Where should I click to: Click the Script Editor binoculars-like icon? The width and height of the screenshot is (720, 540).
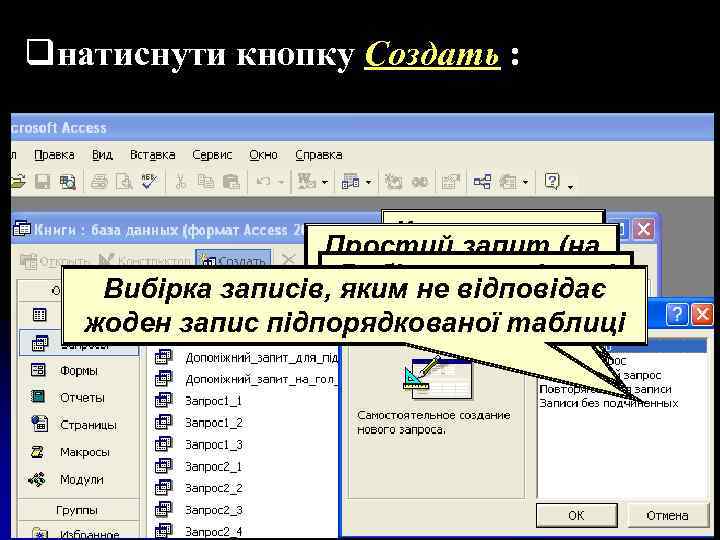click(420, 182)
